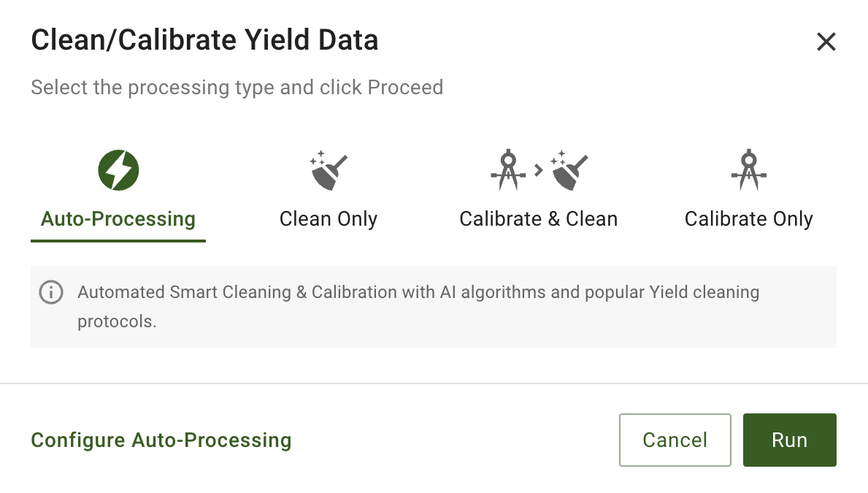Click the dialog title Clean/Calibrate Yield Data
This screenshot has height=493, width=868.
[204, 40]
